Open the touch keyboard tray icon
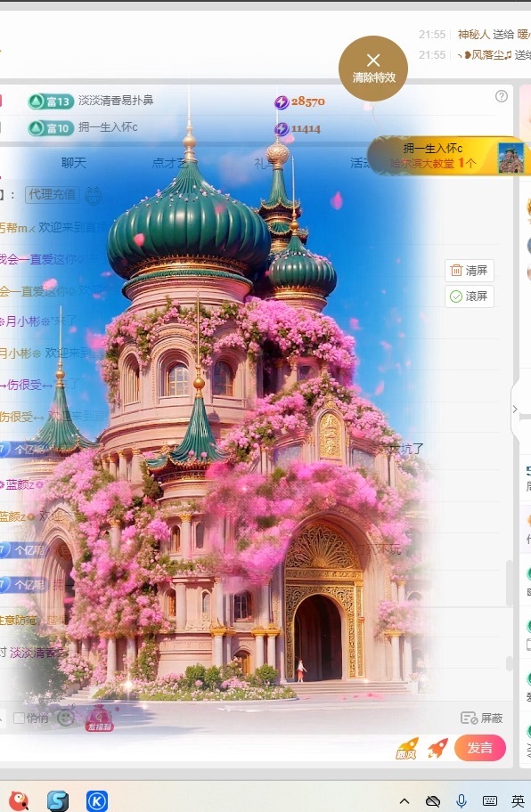The width and height of the screenshot is (531, 812). tap(489, 801)
